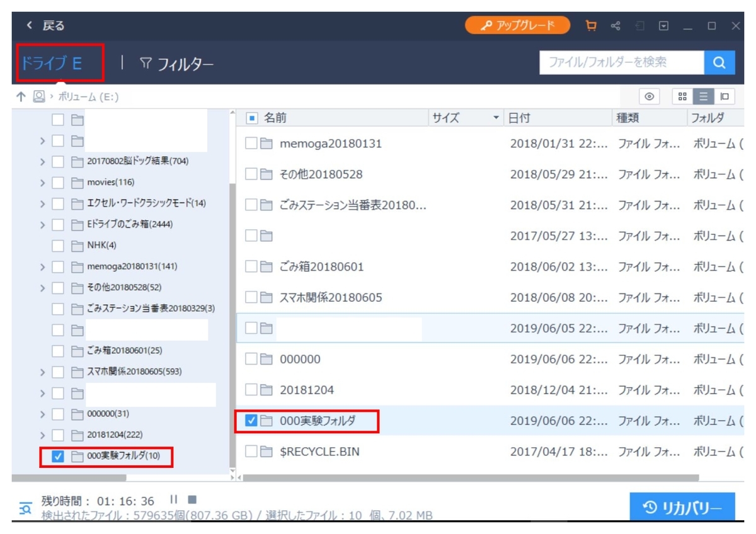The height and width of the screenshot is (534, 756).
Task: Click the blue magnifier search icon
Action: point(719,62)
